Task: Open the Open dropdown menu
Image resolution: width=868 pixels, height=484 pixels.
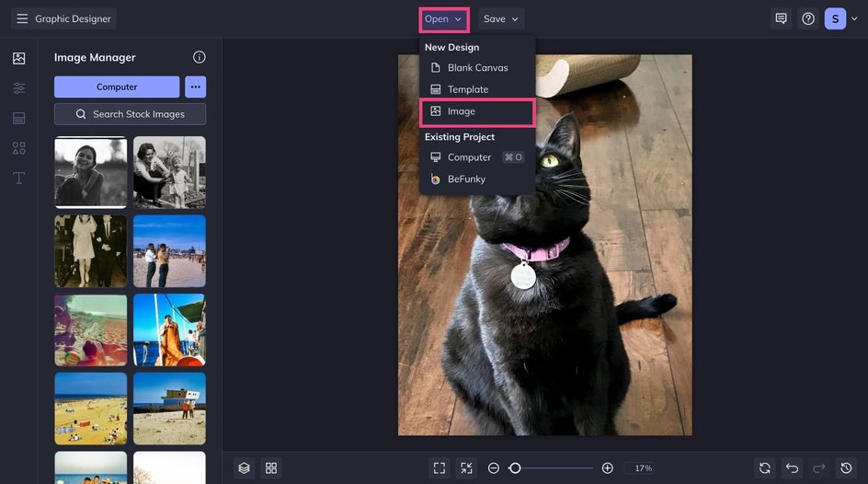Action: point(443,18)
